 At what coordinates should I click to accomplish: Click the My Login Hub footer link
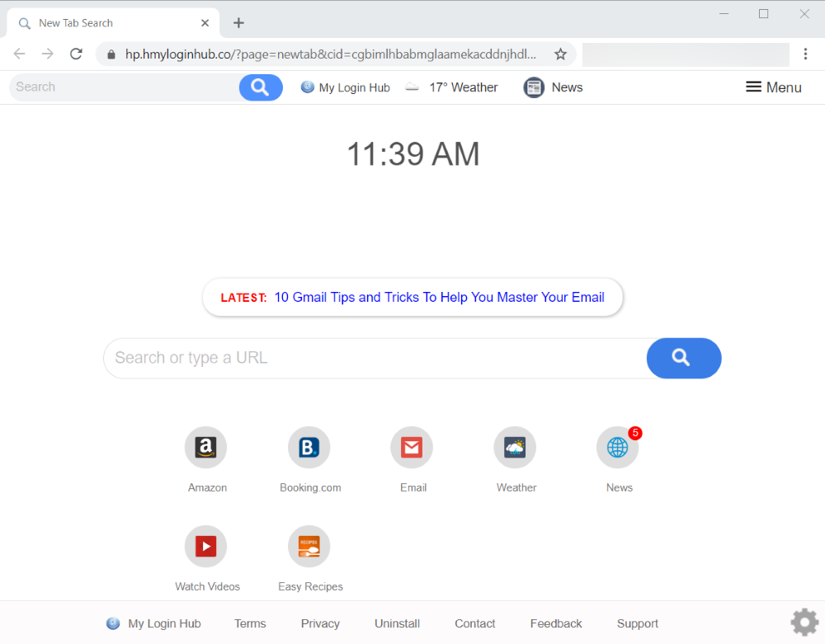(164, 623)
